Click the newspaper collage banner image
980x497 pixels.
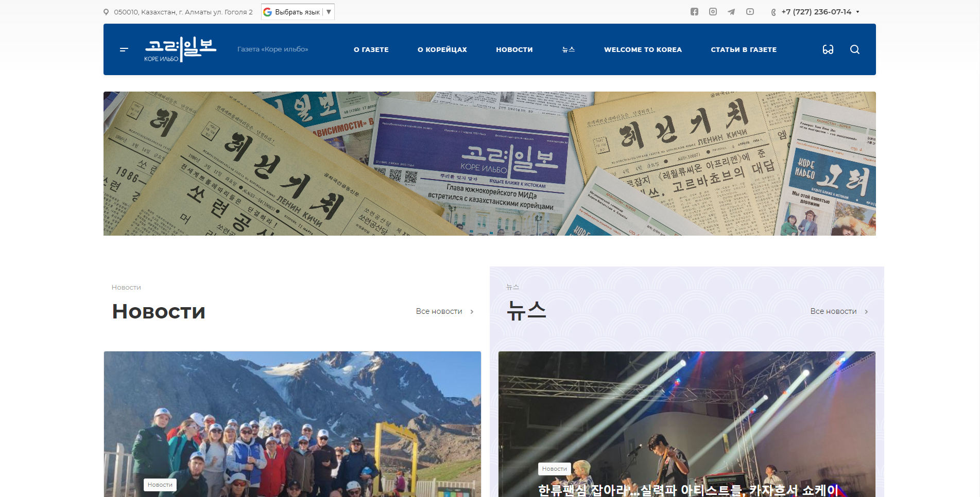489,164
